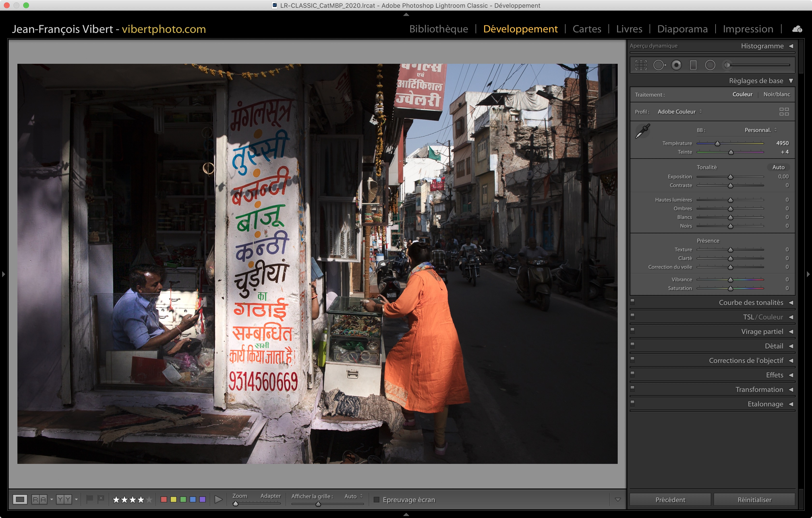This screenshot has width=812, height=518.
Task: Activate the Spot Removal tool
Action: click(659, 65)
